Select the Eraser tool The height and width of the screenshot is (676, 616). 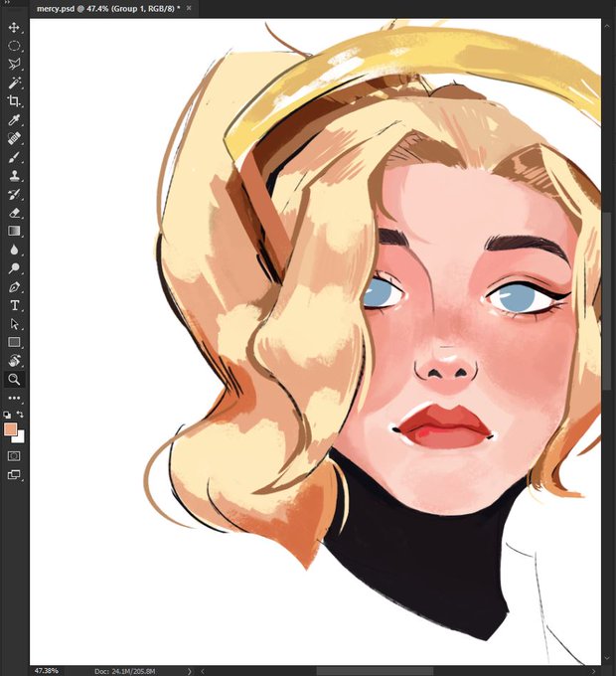click(14, 213)
